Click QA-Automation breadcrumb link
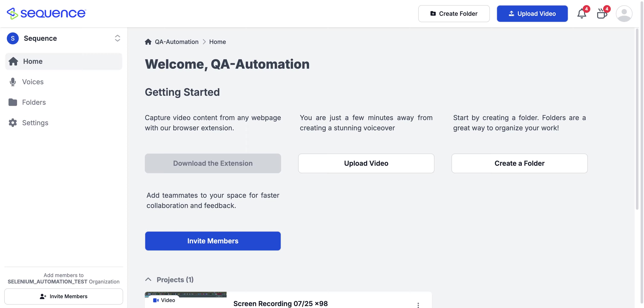This screenshot has width=644, height=308. [x=177, y=42]
